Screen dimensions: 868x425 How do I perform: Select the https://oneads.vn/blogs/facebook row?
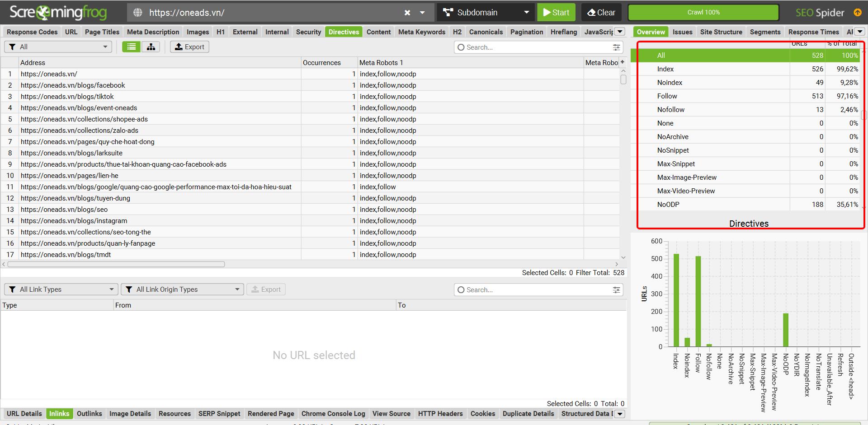pos(310,85)
